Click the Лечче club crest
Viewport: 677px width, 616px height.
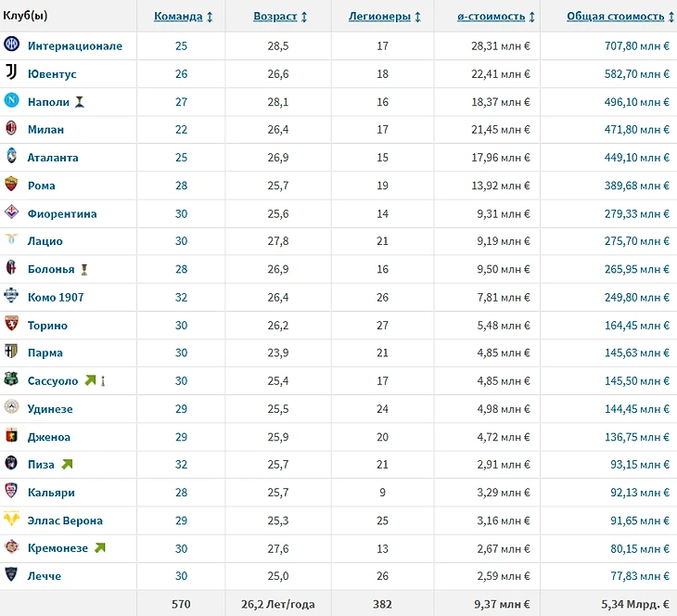click(11, 574)
